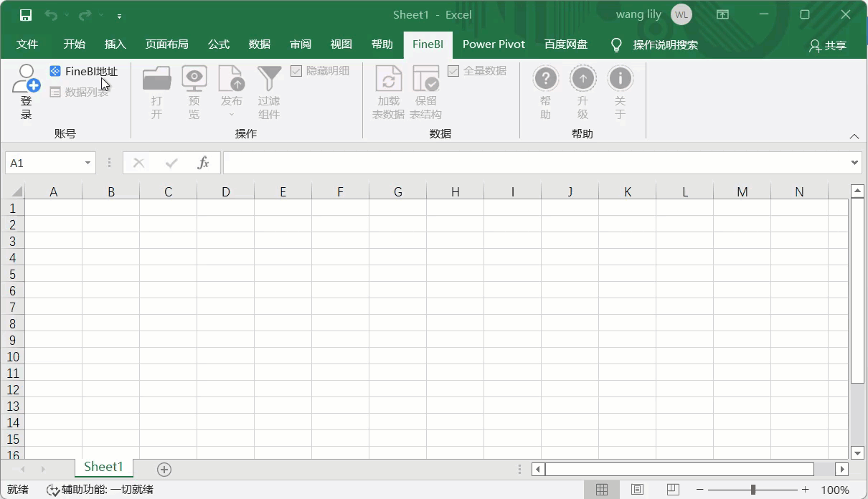
Task: Open the FineBI地址 address setting
Action: click(84, 71)
